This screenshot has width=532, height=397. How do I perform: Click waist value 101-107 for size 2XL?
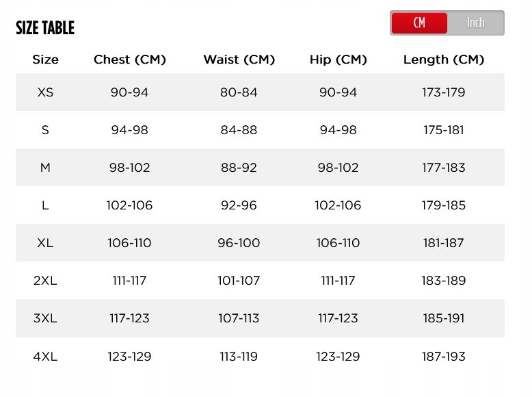tap(239, 281)
